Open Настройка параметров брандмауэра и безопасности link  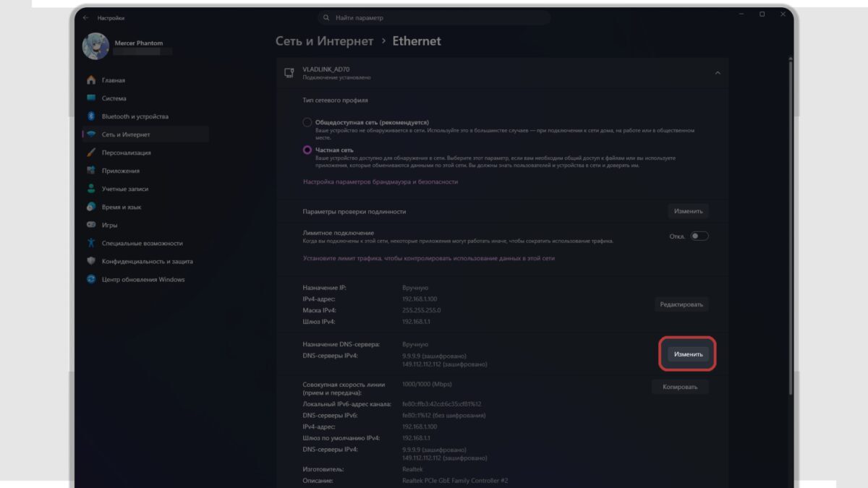coord(380,182)
